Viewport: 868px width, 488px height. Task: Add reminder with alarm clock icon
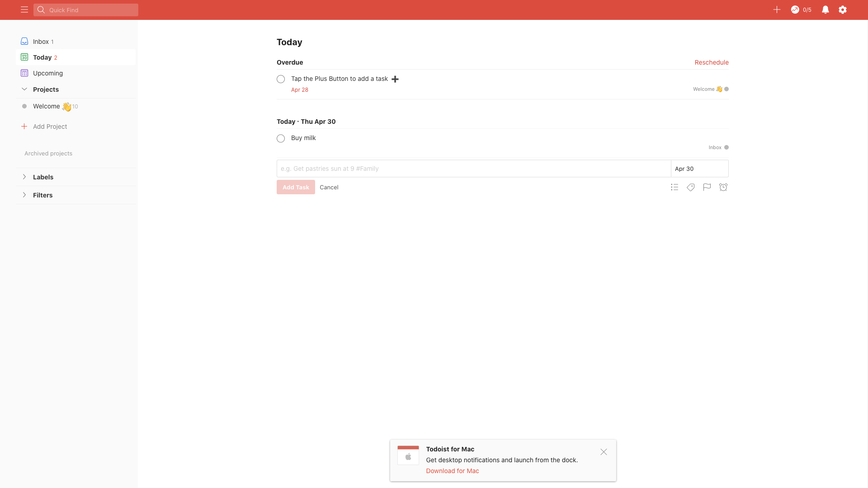click(723, 187)
